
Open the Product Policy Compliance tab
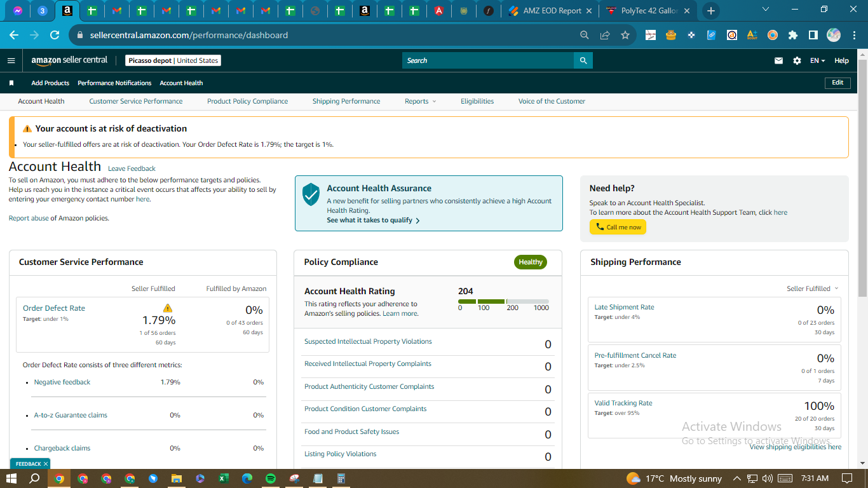[247, 102]
